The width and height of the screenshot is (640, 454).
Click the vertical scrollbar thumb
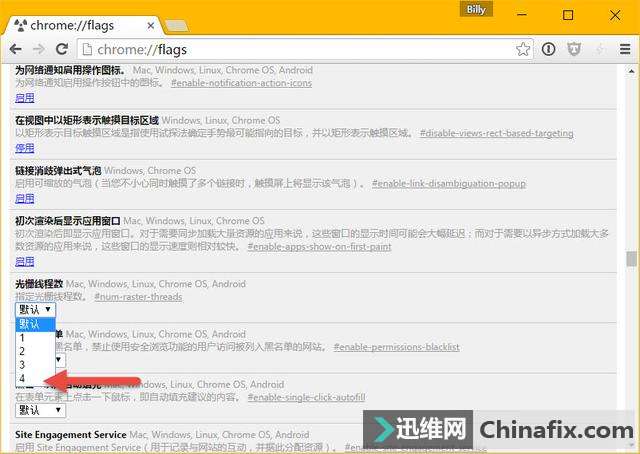pos(631,259)
